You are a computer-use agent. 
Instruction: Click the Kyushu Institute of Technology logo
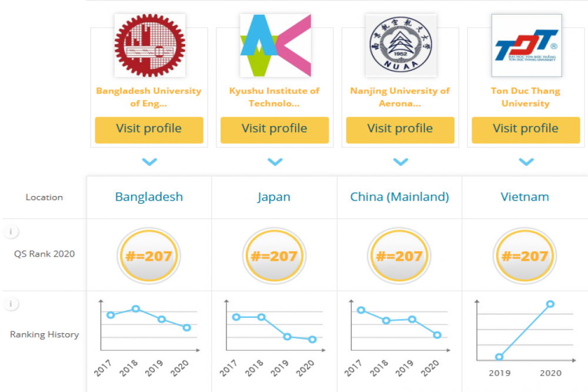pos(275,46)
